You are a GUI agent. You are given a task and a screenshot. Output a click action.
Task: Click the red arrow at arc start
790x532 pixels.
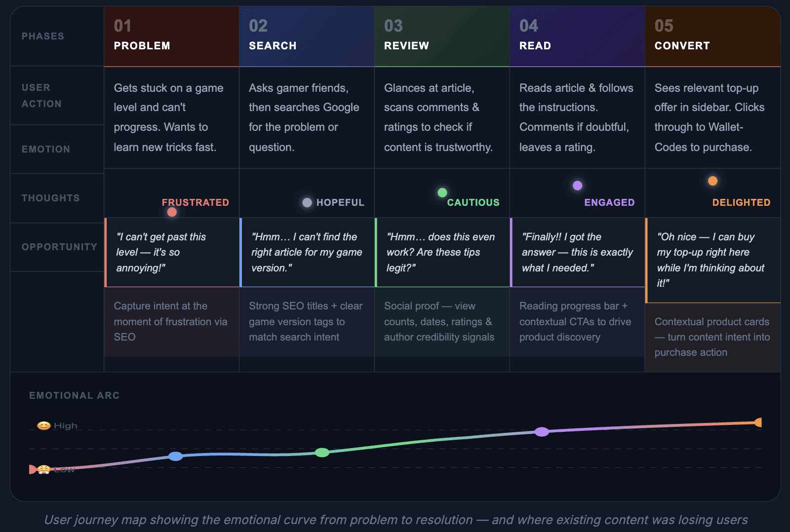[33, 469]
